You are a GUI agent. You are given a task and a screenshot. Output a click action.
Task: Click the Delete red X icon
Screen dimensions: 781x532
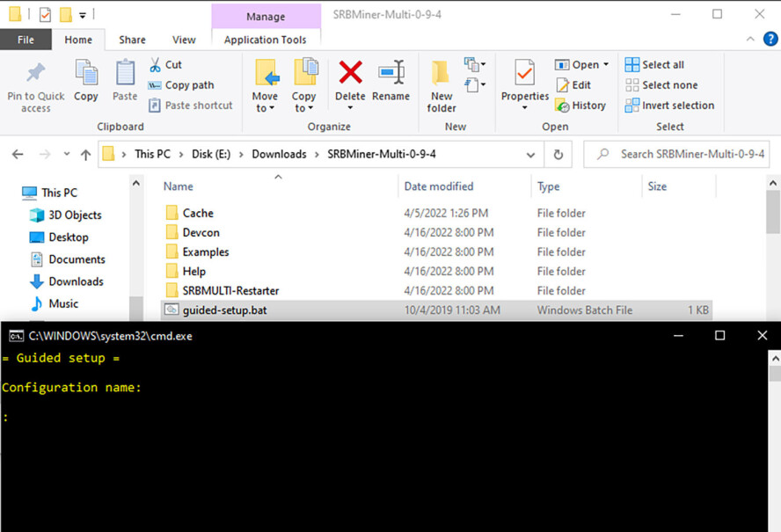350,72
